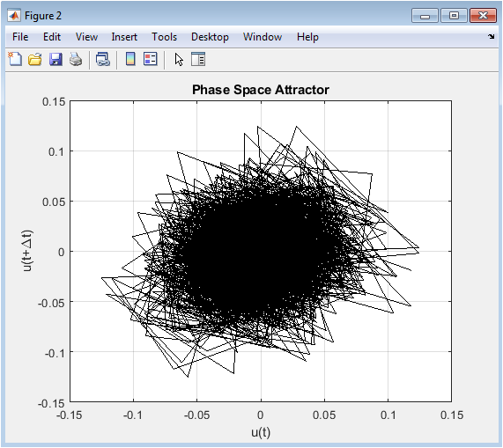The image size is (503, 448).
Task: Click the Phase Space Attractor plot title
Action: point(261,90)
